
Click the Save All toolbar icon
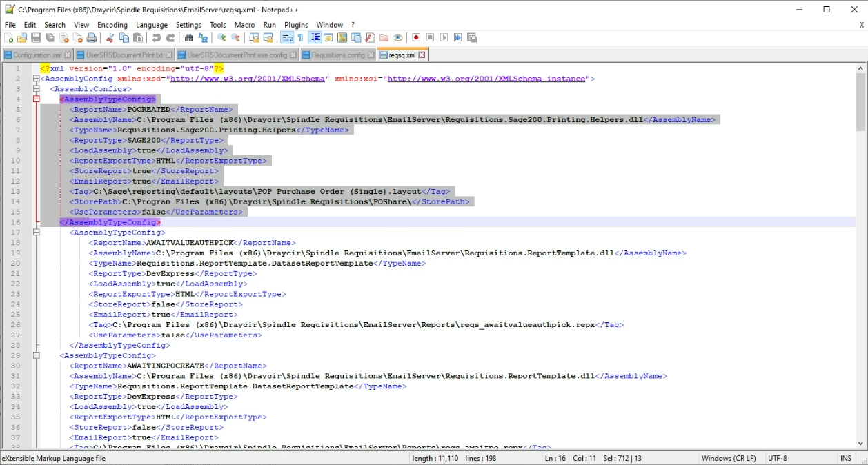tap(50, 37)
